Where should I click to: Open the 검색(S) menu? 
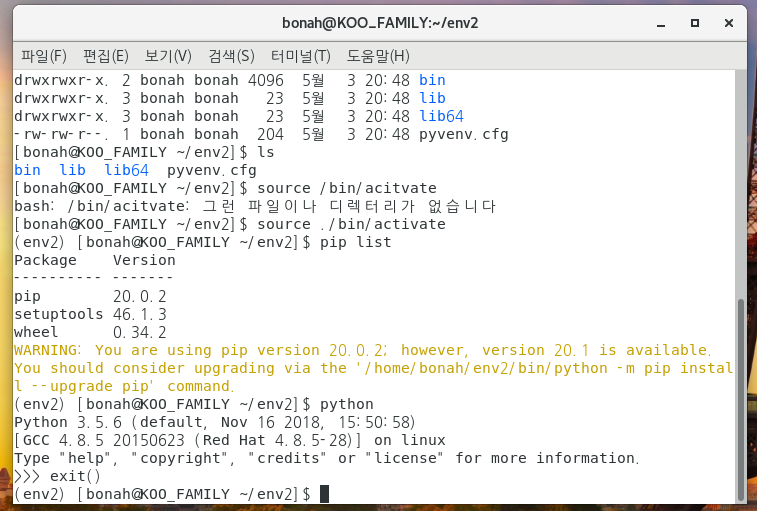pos(231,56)
